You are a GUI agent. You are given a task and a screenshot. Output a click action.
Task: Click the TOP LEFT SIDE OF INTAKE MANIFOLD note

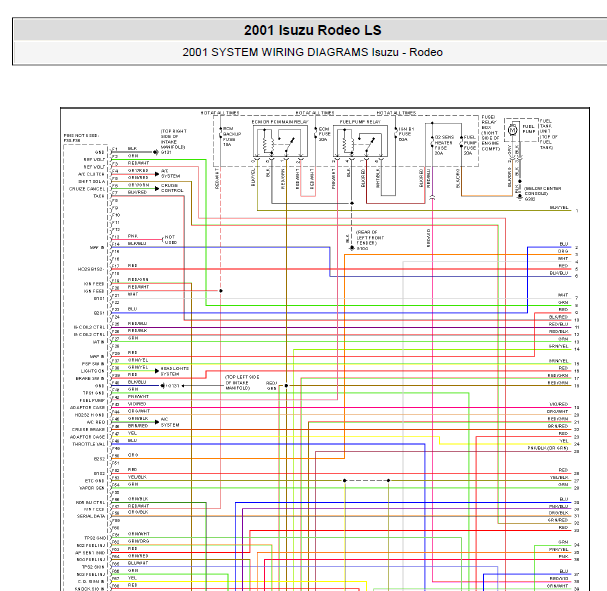coord(242,382)
